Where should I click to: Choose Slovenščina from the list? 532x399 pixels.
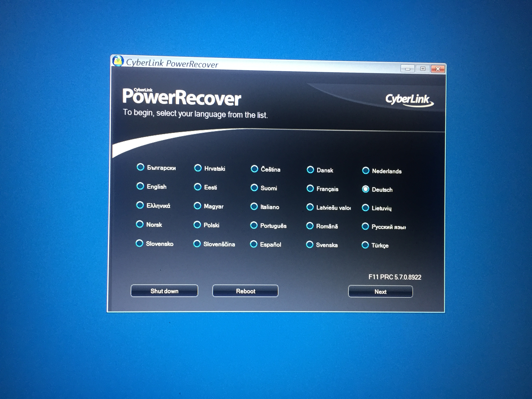point(197,244)
